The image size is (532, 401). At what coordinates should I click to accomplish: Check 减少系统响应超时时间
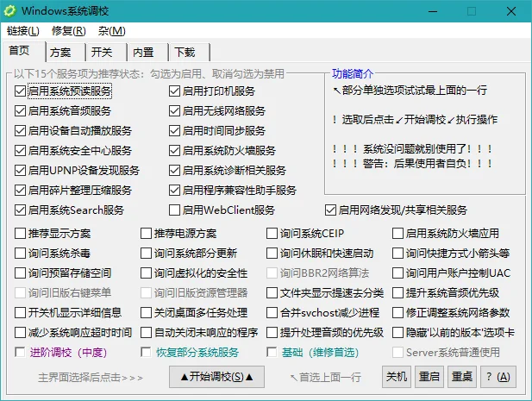tap(21, 333)
